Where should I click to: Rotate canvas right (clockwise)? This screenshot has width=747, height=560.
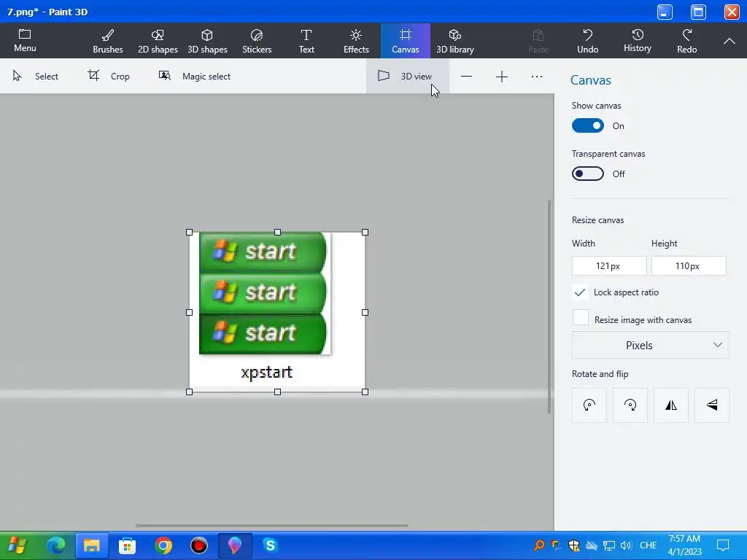(630, 405)
